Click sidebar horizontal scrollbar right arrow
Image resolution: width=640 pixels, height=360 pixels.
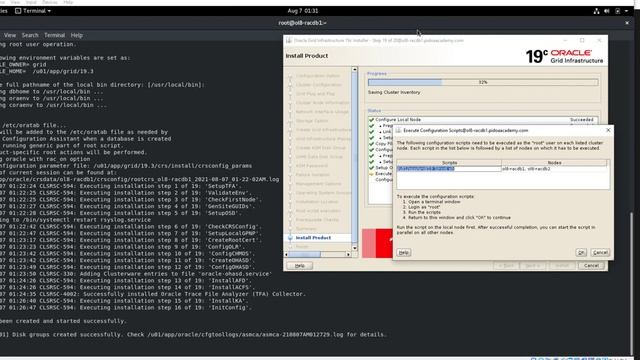[348, 254]
